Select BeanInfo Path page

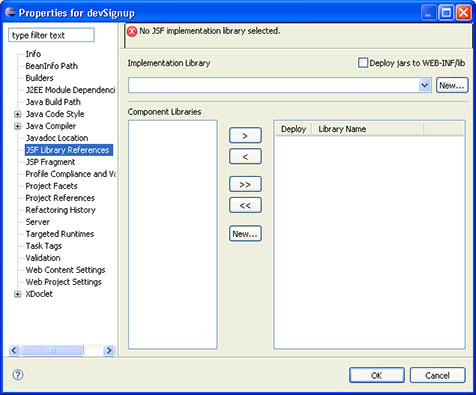[51, 66]
